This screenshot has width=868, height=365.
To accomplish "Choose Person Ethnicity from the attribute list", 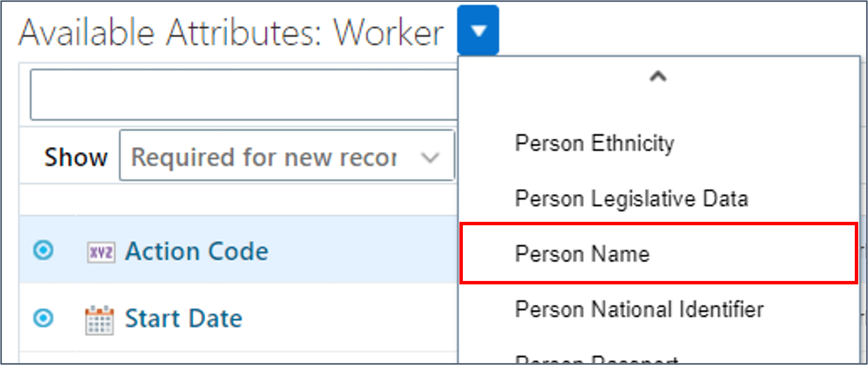I will [594, 143].
